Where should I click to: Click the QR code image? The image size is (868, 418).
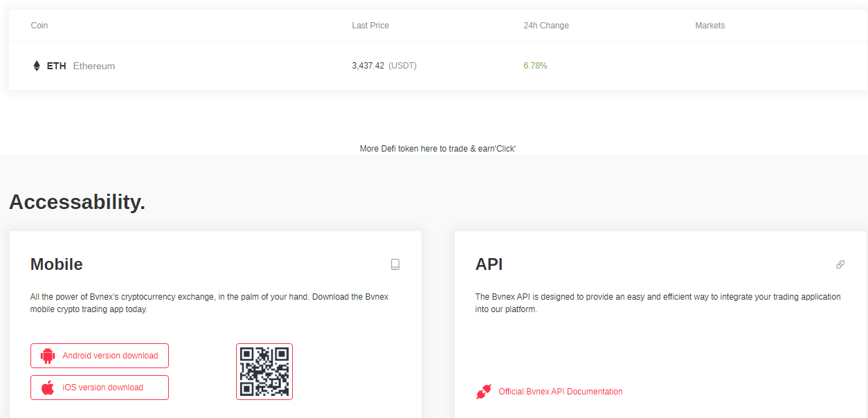click(x=264, y=372)
